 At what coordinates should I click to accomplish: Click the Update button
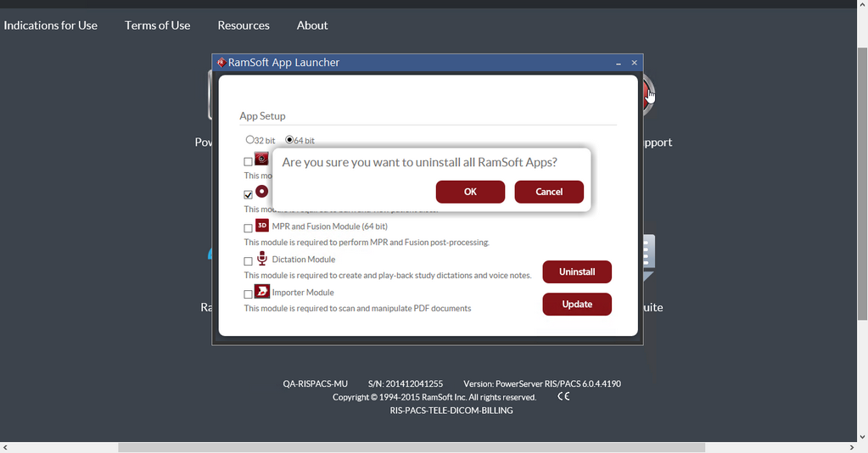[577, 304]
